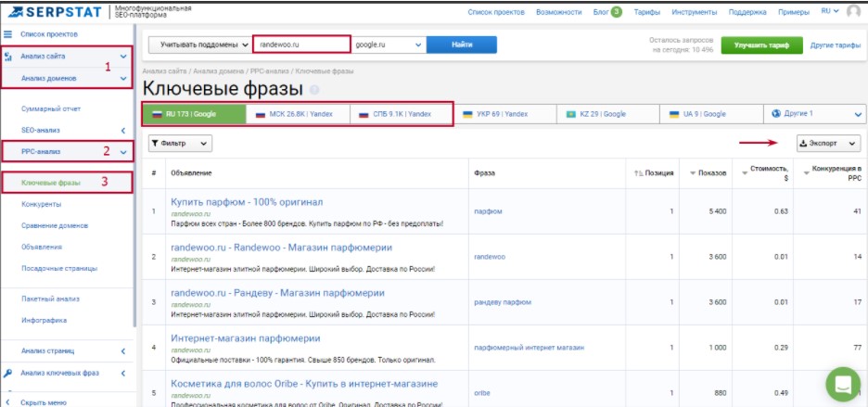This screenshot has width=868, height=407.
Task: Open the green chat widget icon
Action: [x=843, y=385]
